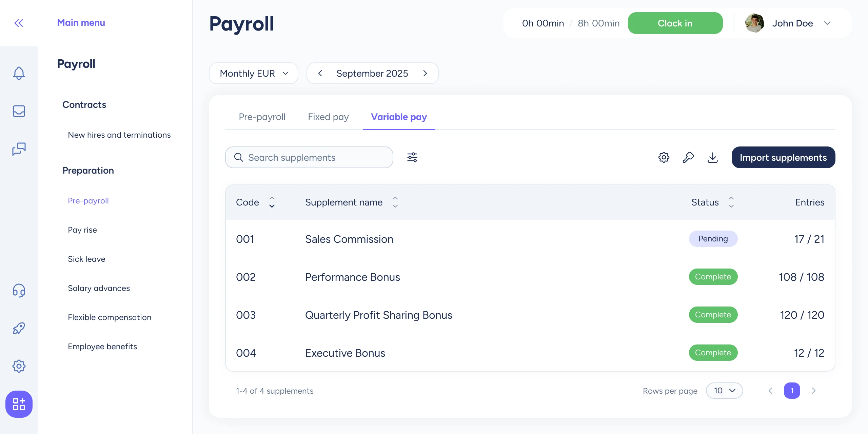Download supplements with download icon
This screenshot has height=434, width=868.
click(712, 157)
